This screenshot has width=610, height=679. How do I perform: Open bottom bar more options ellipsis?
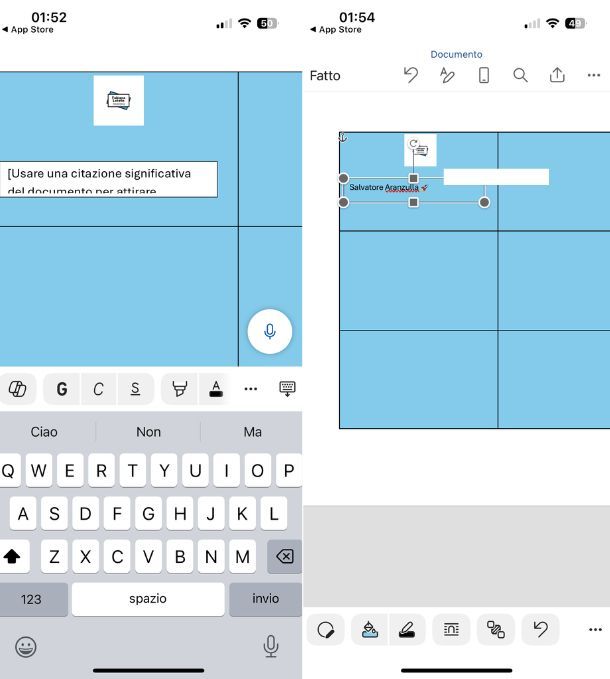[x=595, y=629]
